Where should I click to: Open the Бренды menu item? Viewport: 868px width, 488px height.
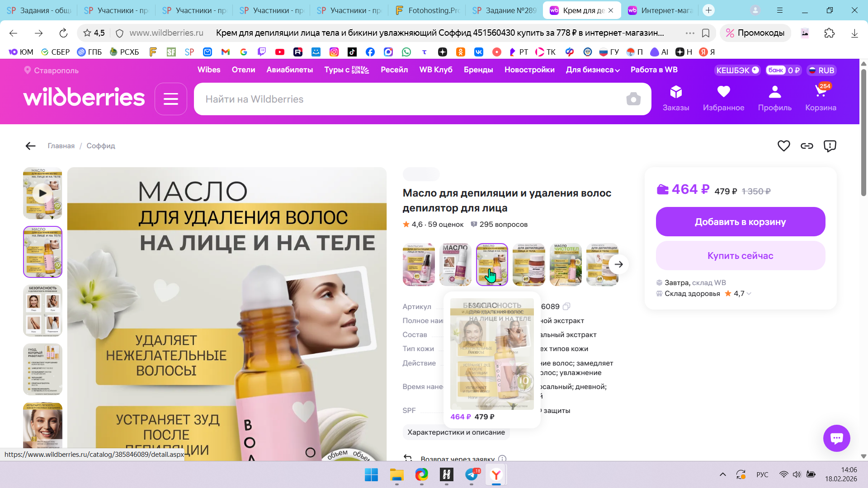coord(478,70)
